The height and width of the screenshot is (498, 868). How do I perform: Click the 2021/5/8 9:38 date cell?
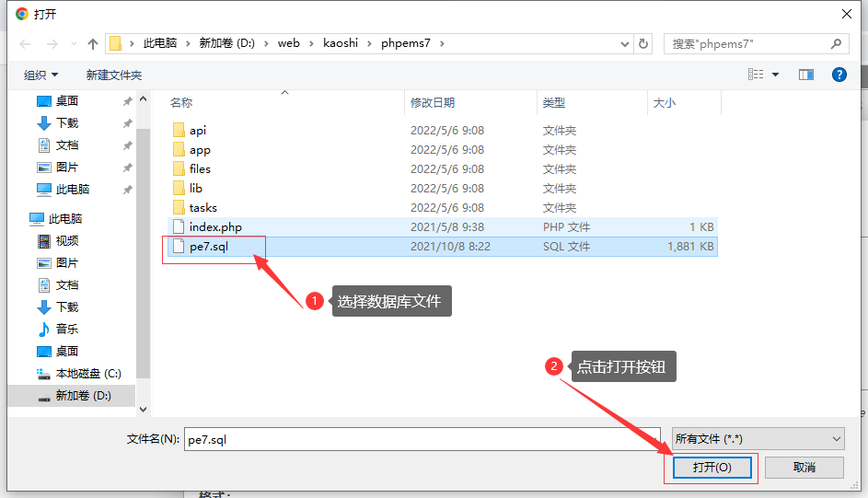446,226
